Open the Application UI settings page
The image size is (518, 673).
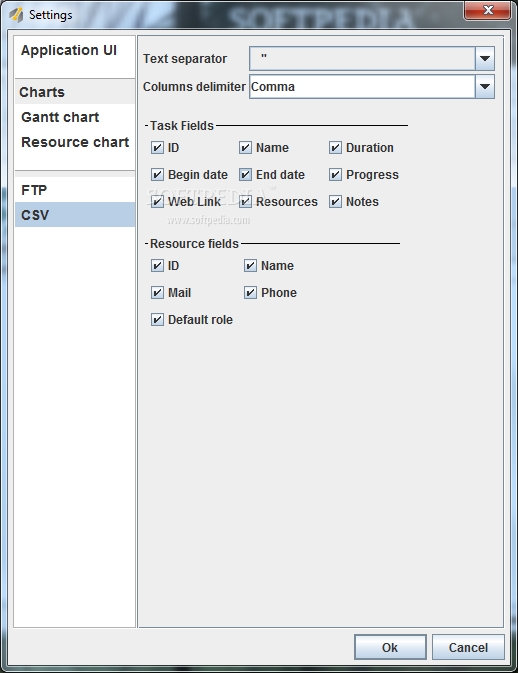[75, 50]
